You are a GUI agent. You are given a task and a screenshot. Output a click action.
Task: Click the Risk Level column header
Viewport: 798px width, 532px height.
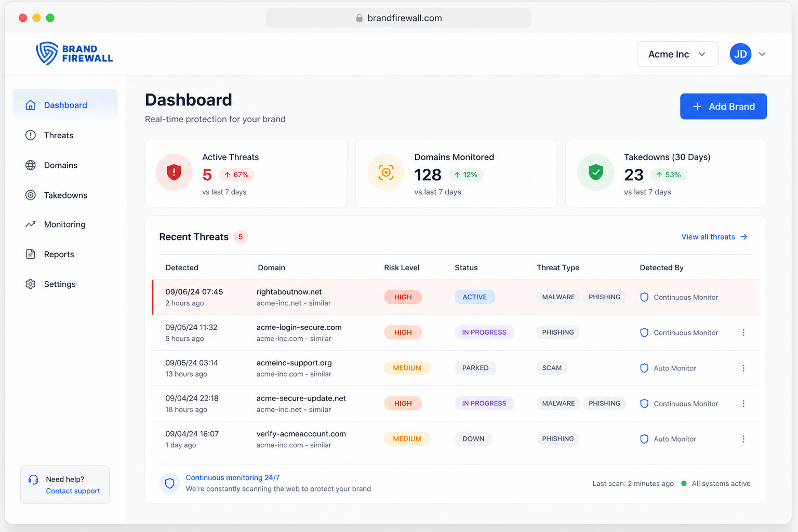click(402, 268)
